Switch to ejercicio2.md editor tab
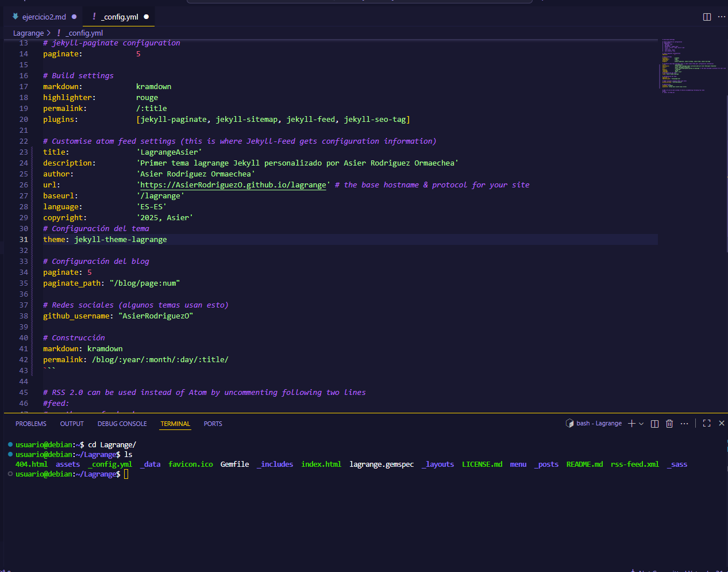This screenshot has width=728, height=572. click(x=44, y=17)
